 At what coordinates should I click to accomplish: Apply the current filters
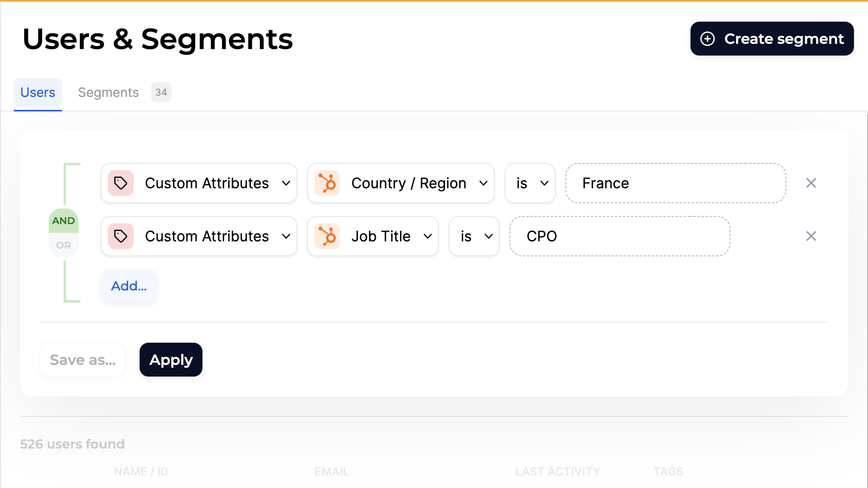(x=171, y=360)
